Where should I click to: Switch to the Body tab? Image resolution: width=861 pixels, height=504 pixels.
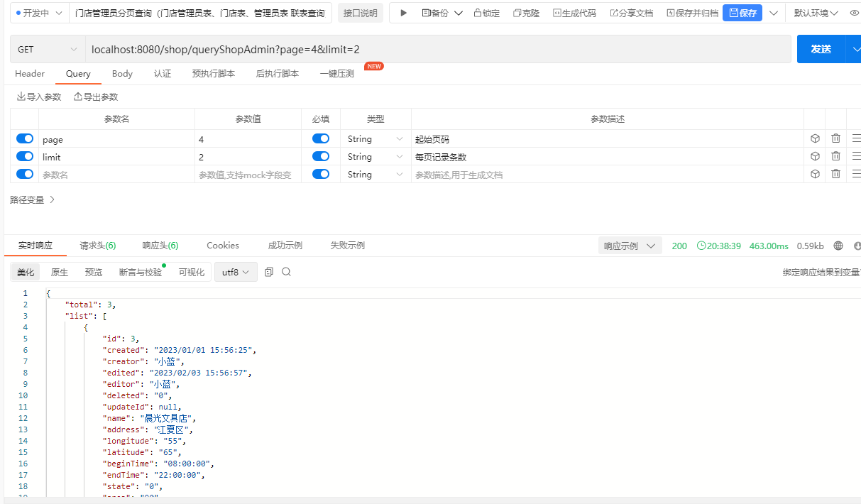(121, 74)
